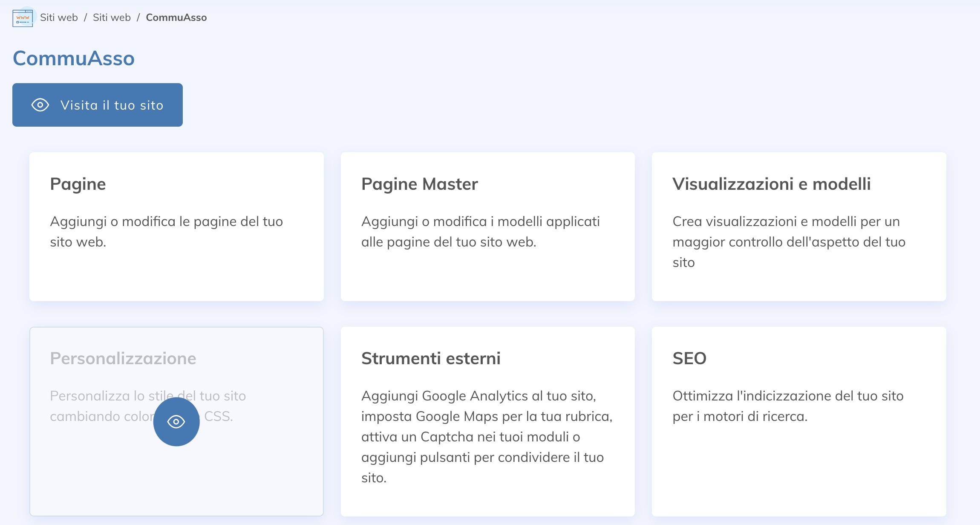
Task: Click the large CommuAsso page heading
Action: tap(74, 58)
